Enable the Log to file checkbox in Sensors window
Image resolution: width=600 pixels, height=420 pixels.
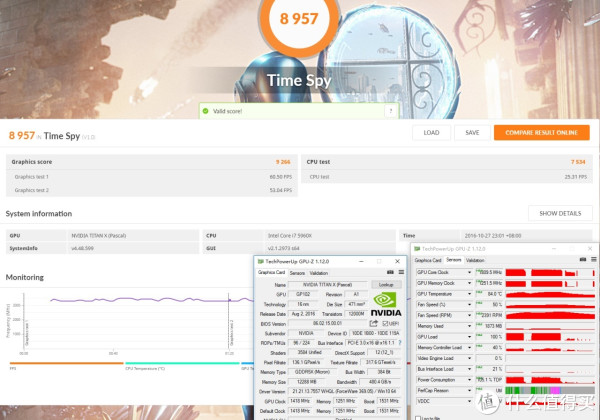click(418, 418)
